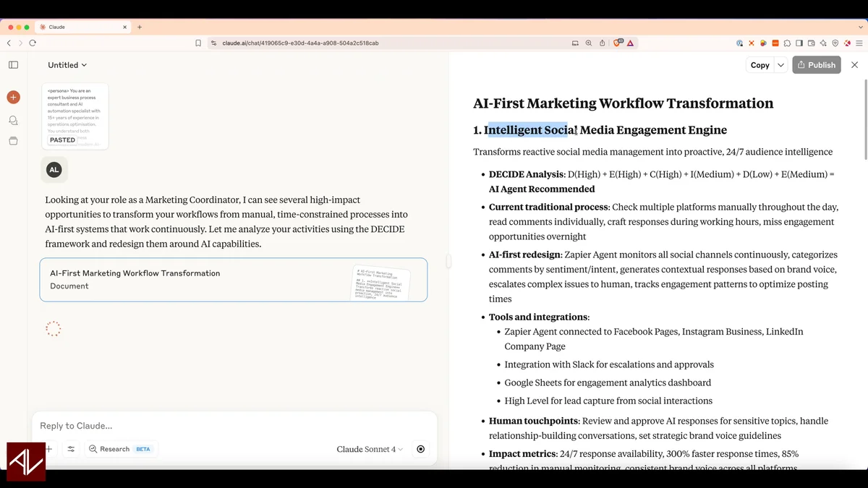This screenshot has height=488, width=868.
Task: Open the AI-First Marketing Workflow Transformation document card
Action: [x=234, y=280]
